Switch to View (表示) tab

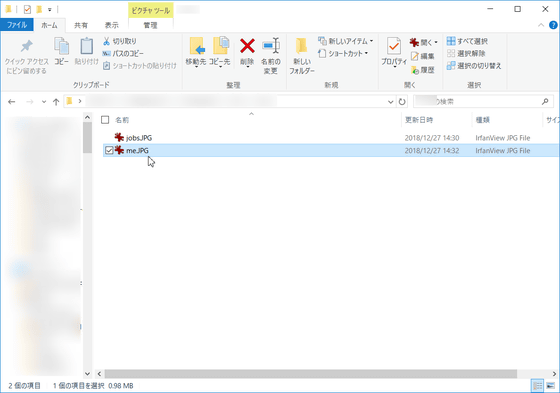pos(111,25)
